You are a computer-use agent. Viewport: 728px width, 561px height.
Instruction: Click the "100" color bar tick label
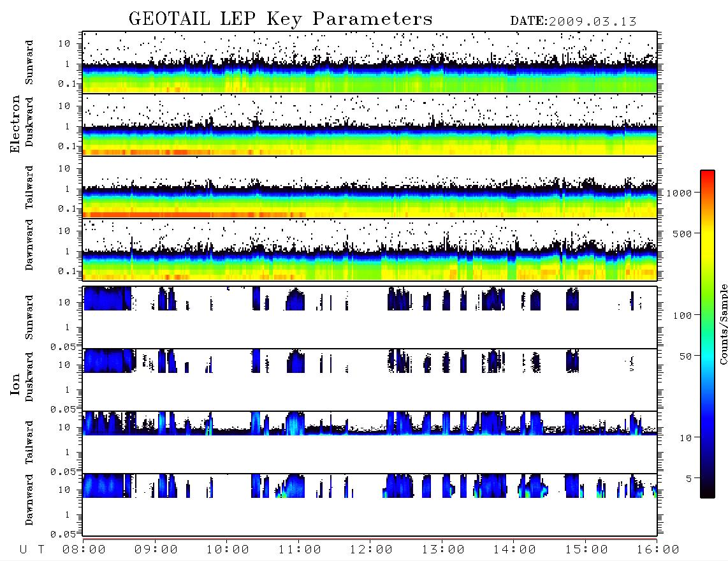tap(683, 316)
